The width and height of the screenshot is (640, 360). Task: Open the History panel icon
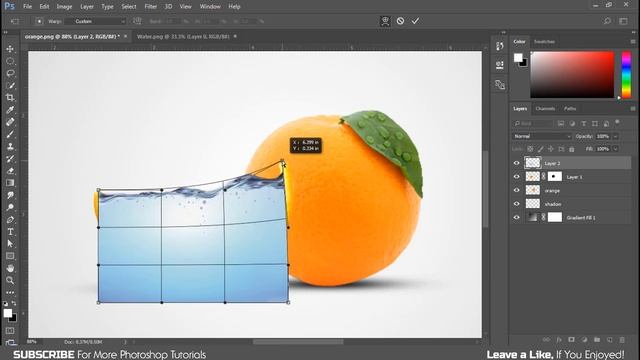(x=500, y=46)
